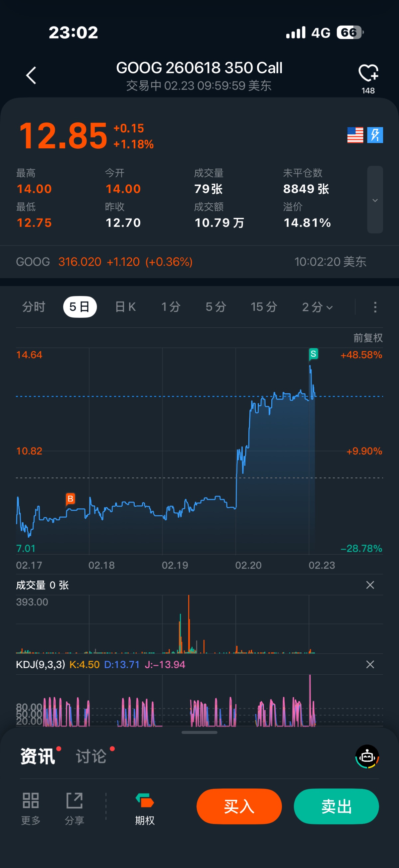Tap the US flag market icon
The height and width of the screenshot is (868, 399).
355,135
